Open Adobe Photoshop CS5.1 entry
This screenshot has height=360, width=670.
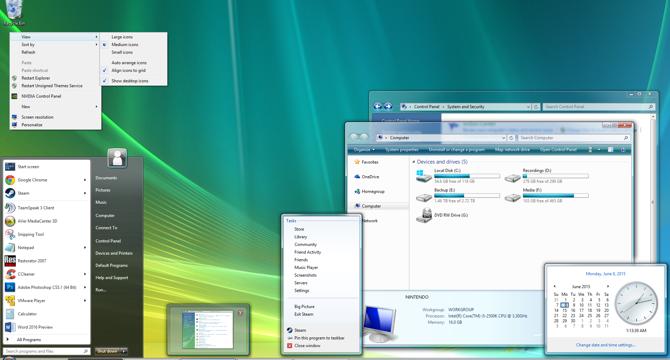pyautogui.click(x=46, y=287)
